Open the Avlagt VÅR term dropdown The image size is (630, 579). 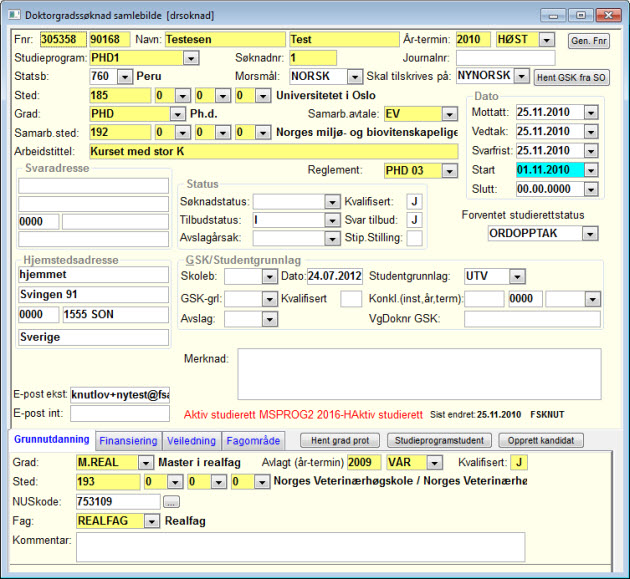434,463
